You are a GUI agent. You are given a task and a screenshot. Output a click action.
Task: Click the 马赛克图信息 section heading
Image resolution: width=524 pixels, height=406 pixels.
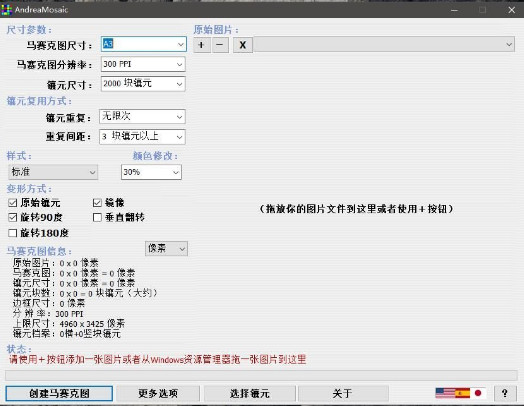(39, 251)
